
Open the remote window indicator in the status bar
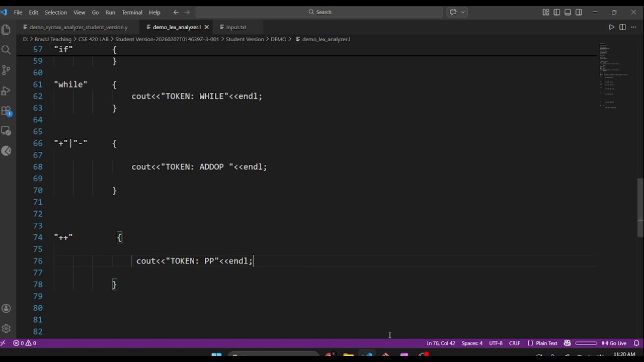point(3,343)
